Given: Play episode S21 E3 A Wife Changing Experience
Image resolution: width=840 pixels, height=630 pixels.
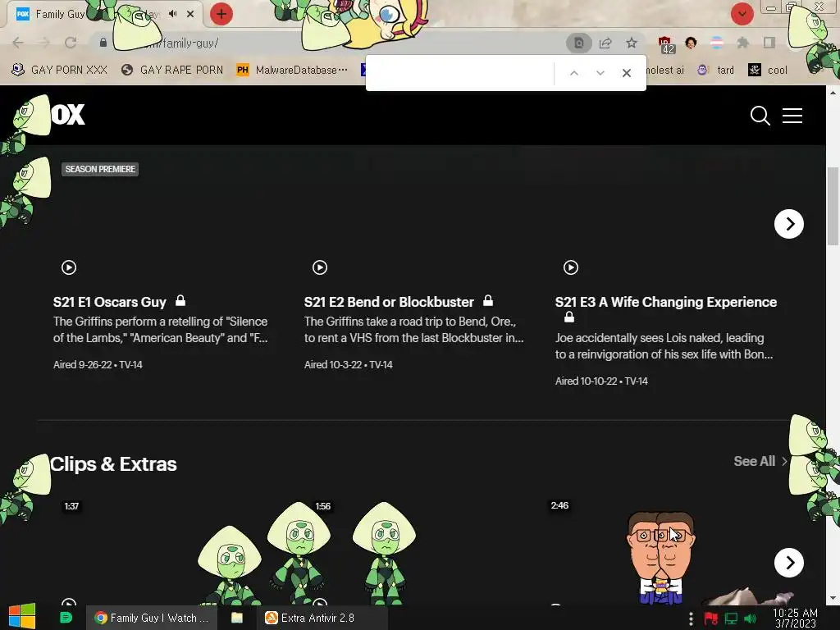Looking at the screenshot, I should [571, 267].
